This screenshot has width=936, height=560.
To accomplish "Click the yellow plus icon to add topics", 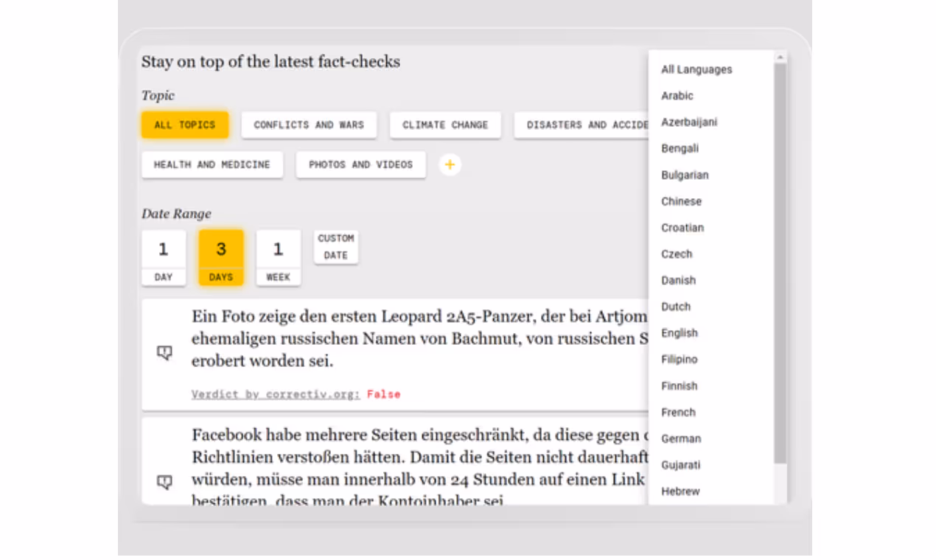I will point(450,164).
